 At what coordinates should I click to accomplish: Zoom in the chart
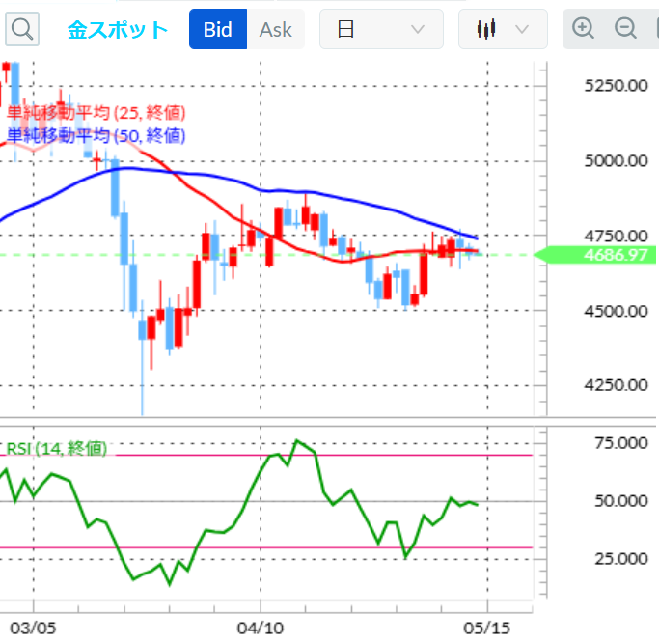point(583,29)
